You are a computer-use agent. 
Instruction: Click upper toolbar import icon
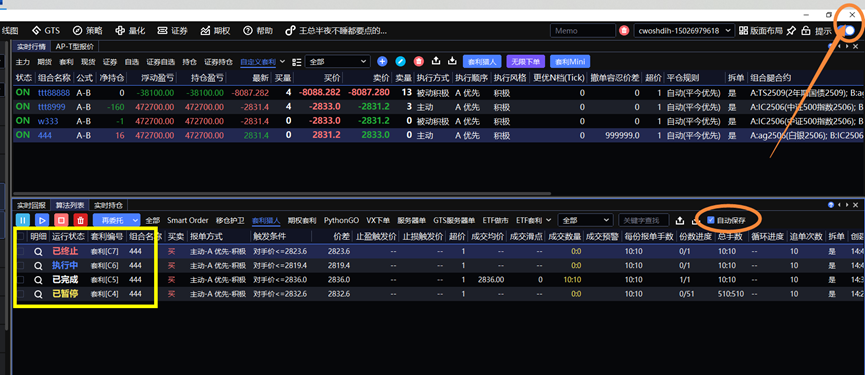(x=453, y=61)
